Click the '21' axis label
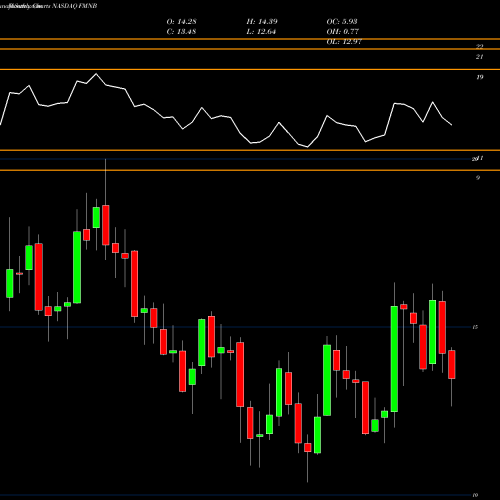 (479, 57)
